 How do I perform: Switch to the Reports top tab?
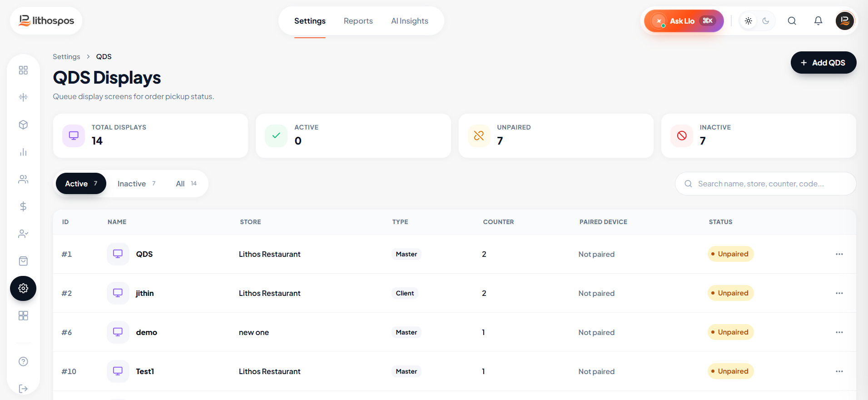pos(358,21)
